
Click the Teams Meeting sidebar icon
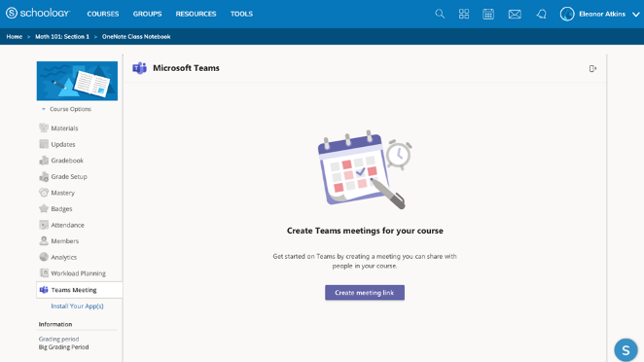[44, 290]
